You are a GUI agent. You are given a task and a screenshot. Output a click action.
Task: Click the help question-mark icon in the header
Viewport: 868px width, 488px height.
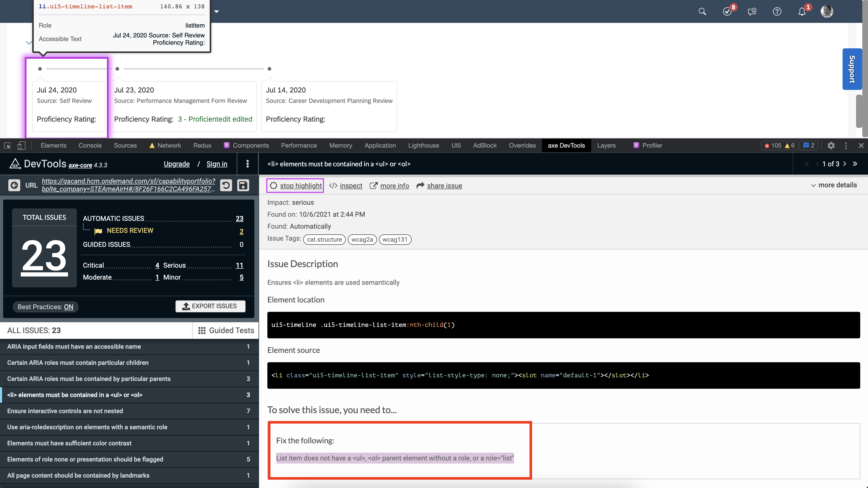tap(777, 11)
